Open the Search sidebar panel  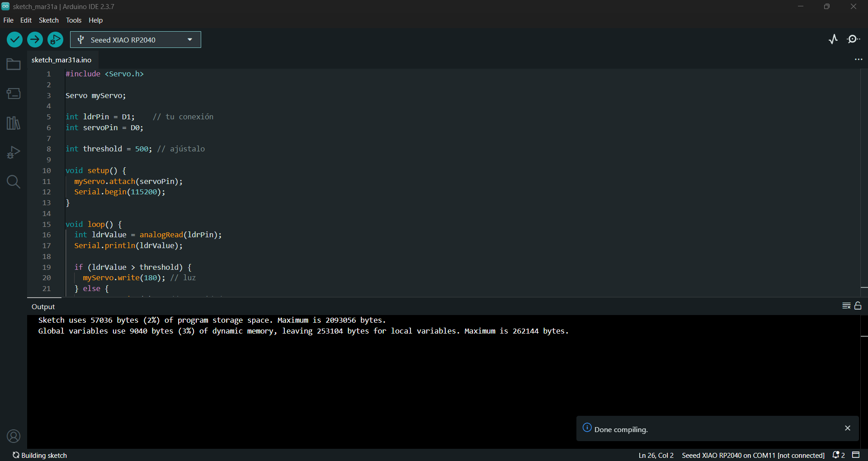[x=14, y=182]
